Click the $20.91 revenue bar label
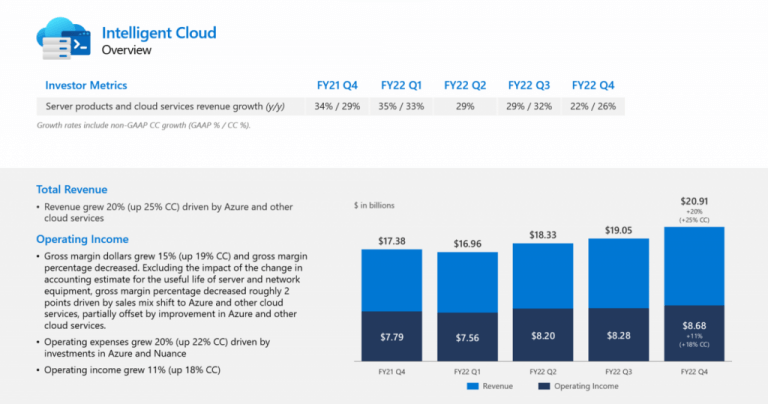 pos(694,201)
